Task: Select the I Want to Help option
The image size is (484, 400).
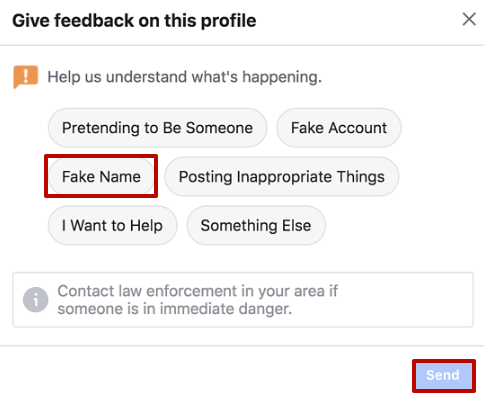Action: pos(112,225)
